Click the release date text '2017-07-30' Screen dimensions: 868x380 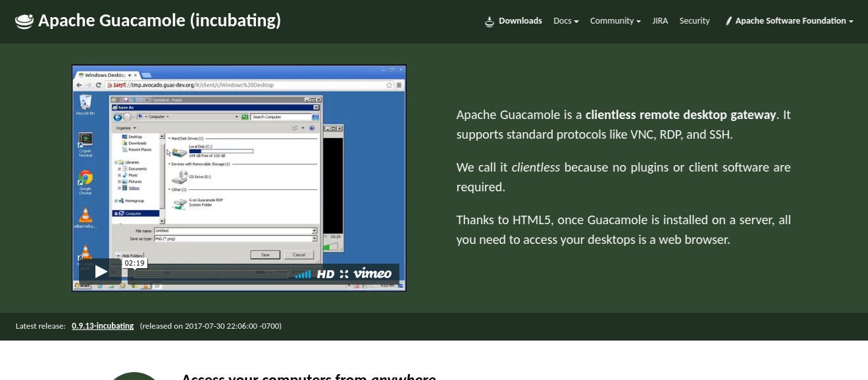pyautogui.click(x=206, y=326)
